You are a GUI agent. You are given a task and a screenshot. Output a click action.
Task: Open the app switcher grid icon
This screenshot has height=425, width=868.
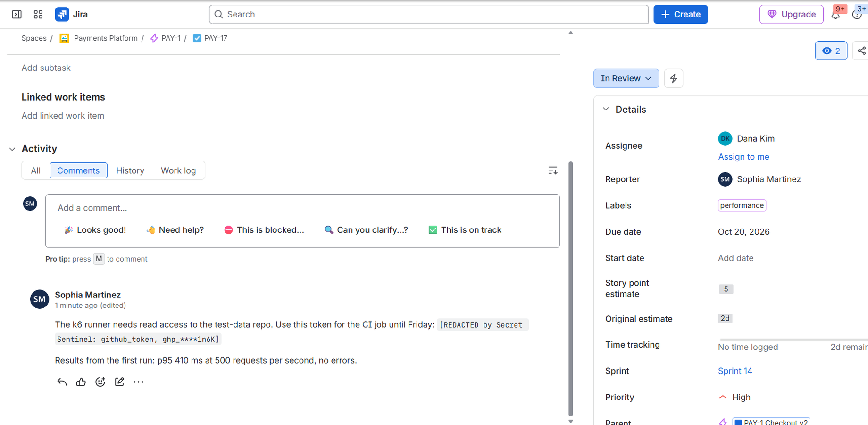click(38, 15)
